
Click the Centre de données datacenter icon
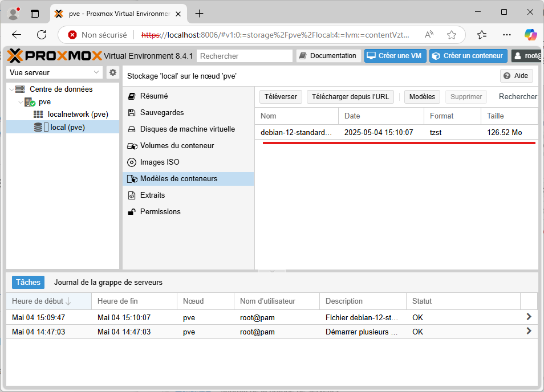click(x=20, y=89)
